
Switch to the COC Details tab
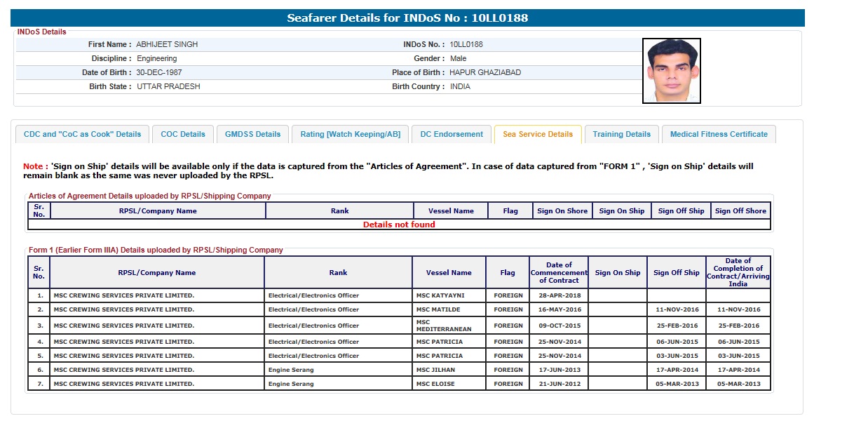(x=183, y=134)
